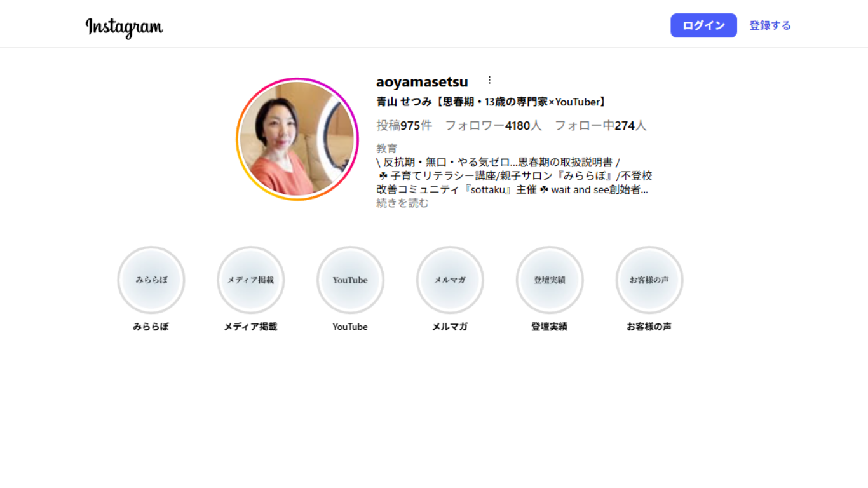Open the お客様の声 highlight circle

pyautogui.click(x=649, y=280)
